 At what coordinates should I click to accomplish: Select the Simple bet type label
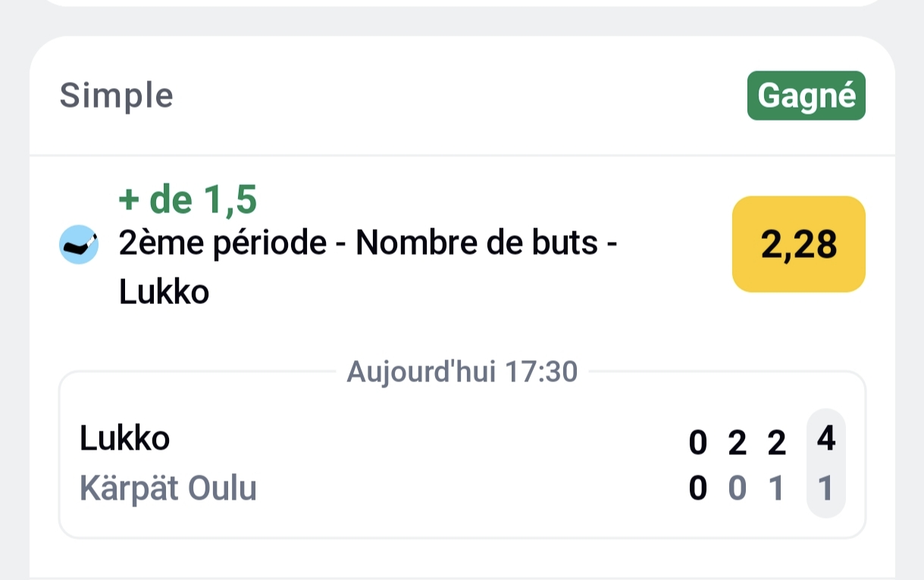pos(117,96)
